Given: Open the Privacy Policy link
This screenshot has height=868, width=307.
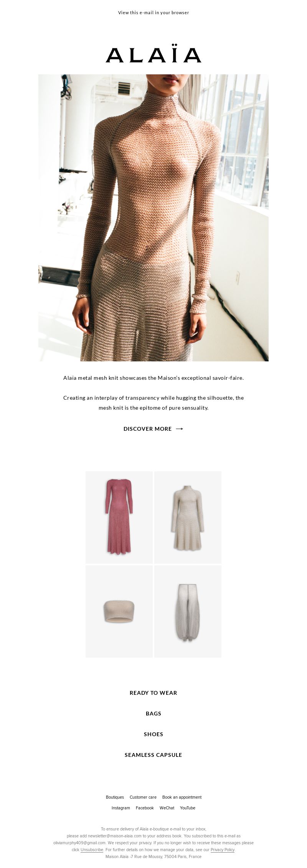Looking at the screenshot, I should (x=223, y=850).
